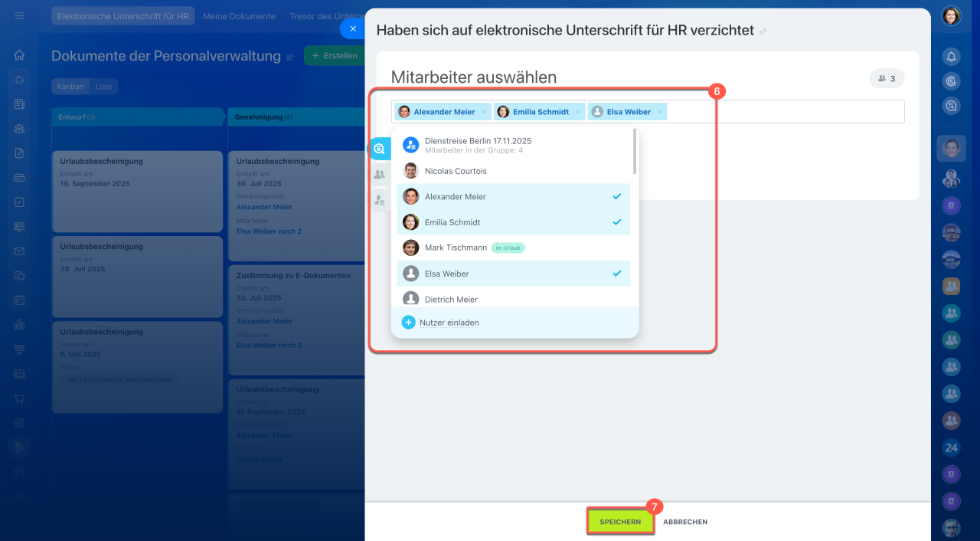
Task: Open the mail envelope icon in sidebar
Action: [x=19, y=251]
